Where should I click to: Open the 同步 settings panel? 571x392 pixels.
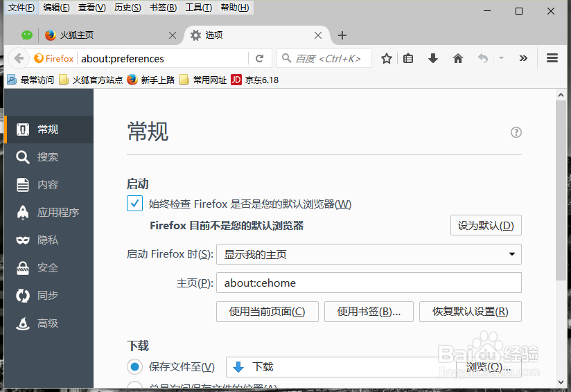49,296
